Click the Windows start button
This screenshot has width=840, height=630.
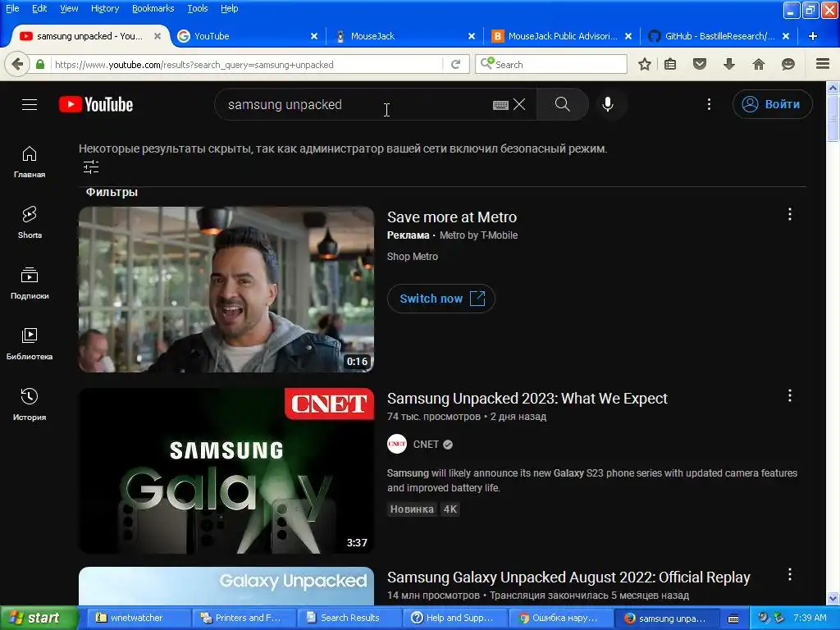[x=38, y=618]
